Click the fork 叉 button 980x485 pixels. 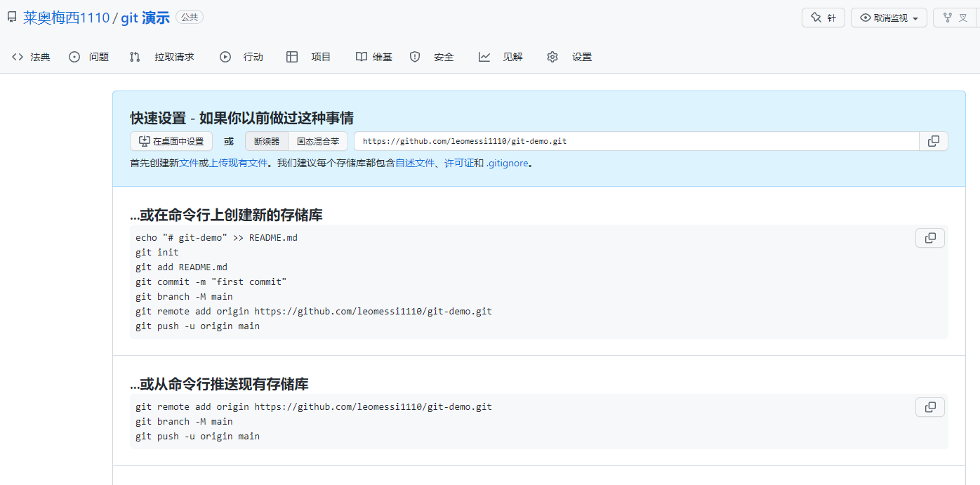(956, 18)
